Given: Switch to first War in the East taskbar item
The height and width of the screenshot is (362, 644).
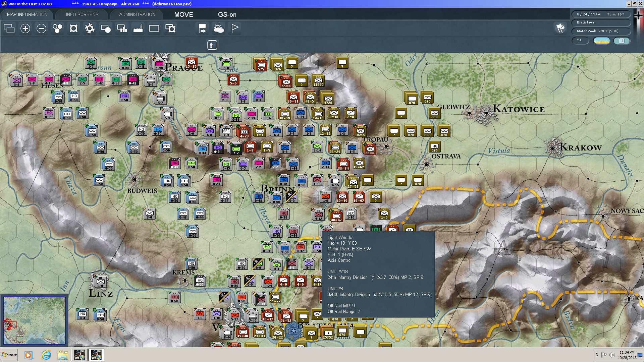Looking at the screenshot, I should pyautogui.click(x=79, y=355).
